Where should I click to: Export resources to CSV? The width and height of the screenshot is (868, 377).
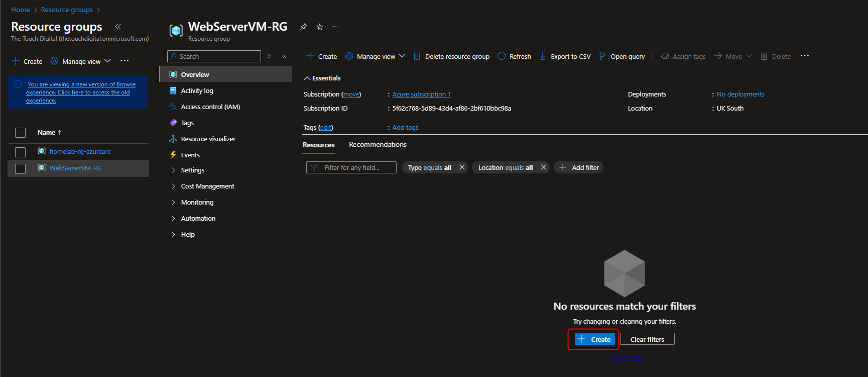pos(565,56)
